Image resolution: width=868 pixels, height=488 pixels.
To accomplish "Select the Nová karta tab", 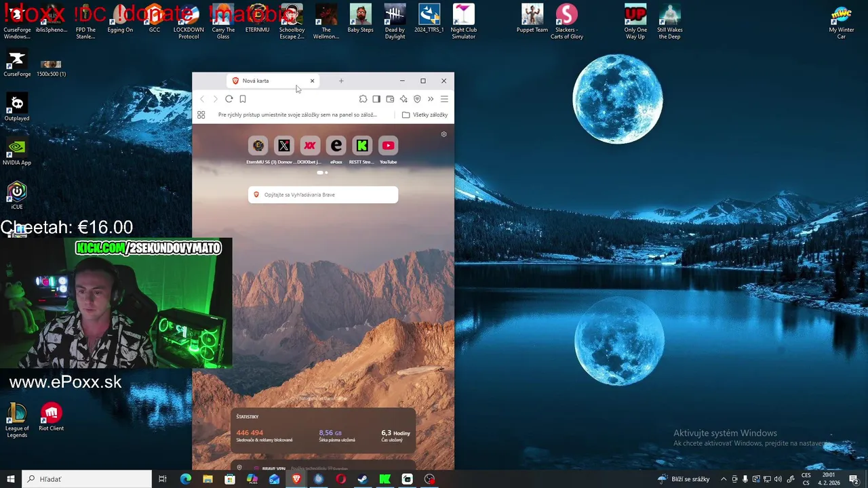I will point(273,81).
